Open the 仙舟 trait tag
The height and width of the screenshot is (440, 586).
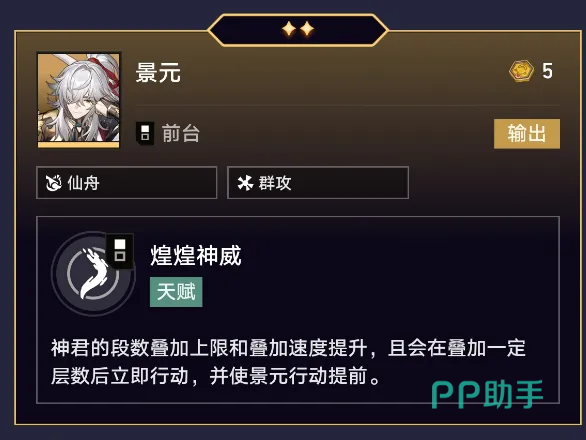(x=127, y=183)
